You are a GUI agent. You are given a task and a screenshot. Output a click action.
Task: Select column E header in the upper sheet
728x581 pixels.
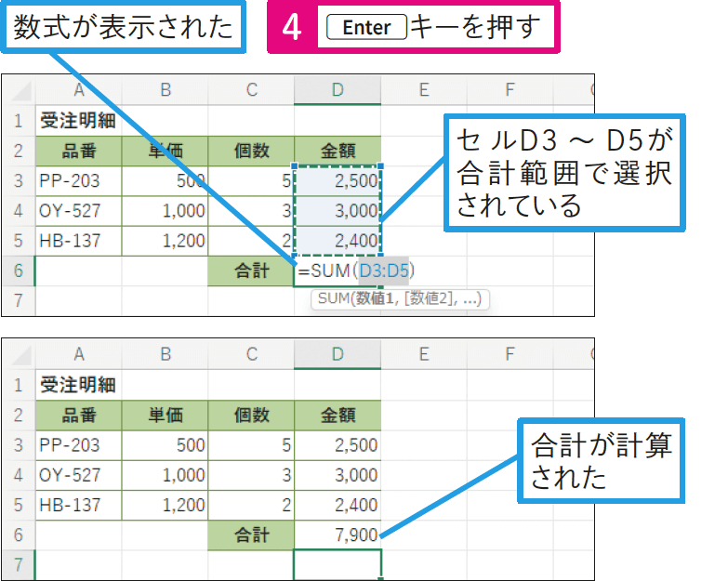click(x=424, y=90)
